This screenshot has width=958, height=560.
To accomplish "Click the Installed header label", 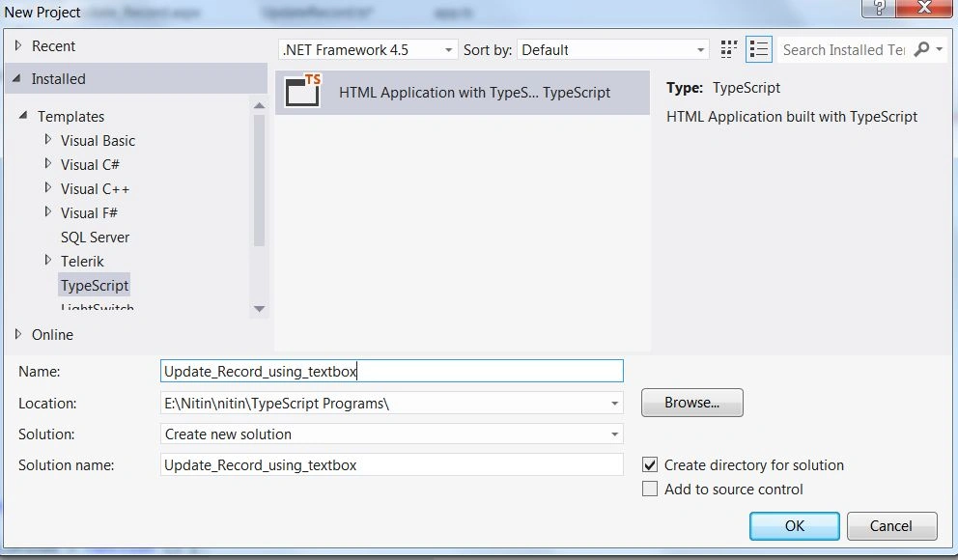I will coord(59,79).
